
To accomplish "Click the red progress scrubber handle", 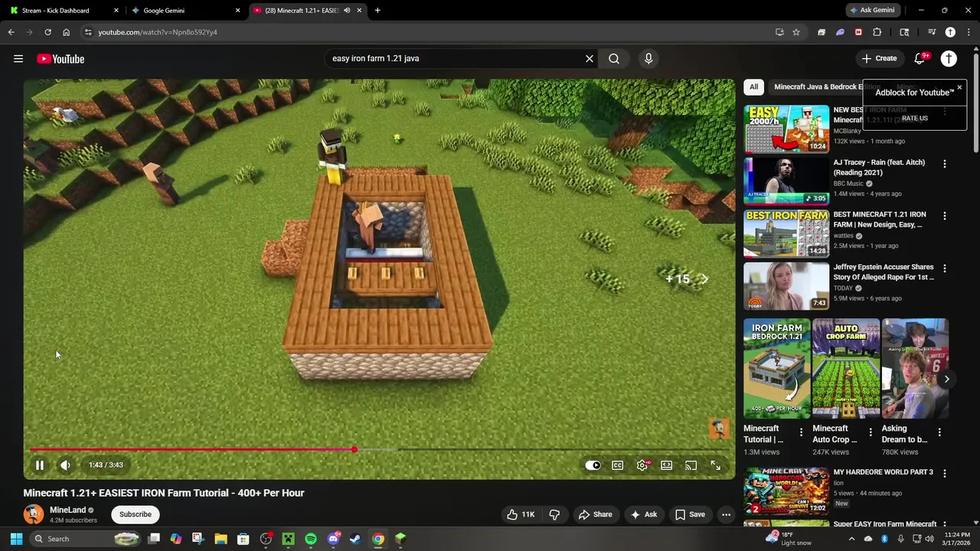I will [354, 449].
